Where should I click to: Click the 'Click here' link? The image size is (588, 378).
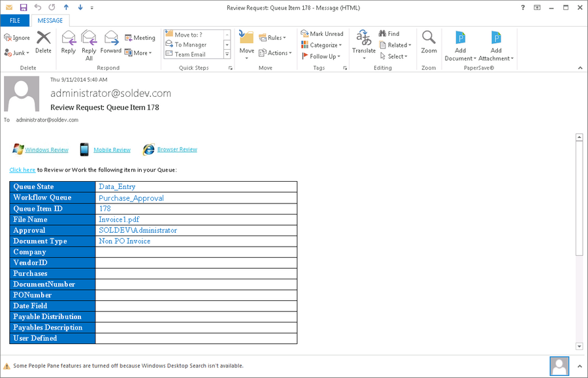pyautogui.click(x=22, y=169)
